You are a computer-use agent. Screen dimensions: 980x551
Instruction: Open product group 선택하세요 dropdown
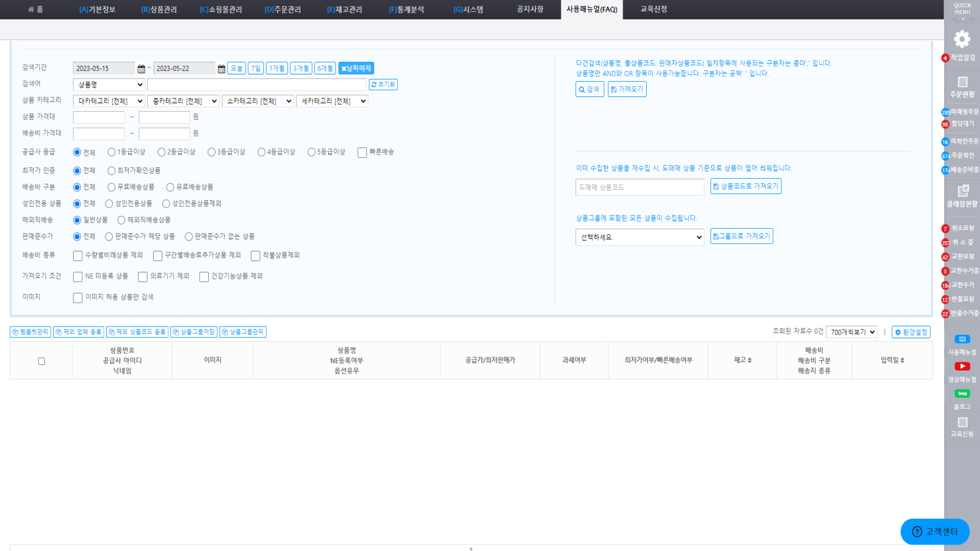(640, 237)
